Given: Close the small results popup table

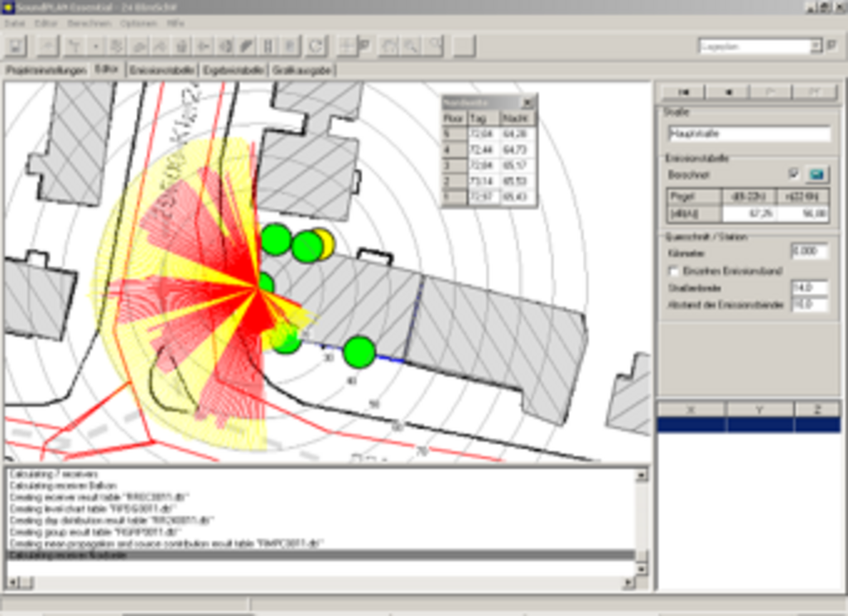Looking at the screenshot, I should (528, 103).
